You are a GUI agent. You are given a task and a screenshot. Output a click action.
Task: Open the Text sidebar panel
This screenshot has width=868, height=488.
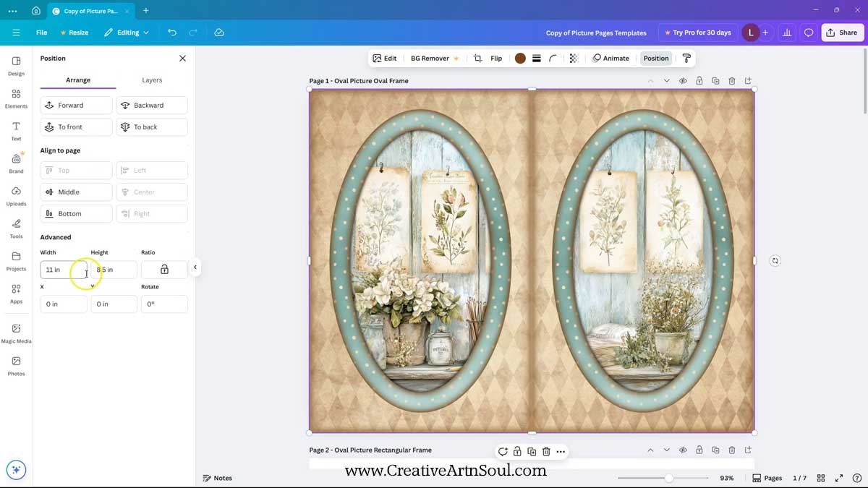coord(16,131)
